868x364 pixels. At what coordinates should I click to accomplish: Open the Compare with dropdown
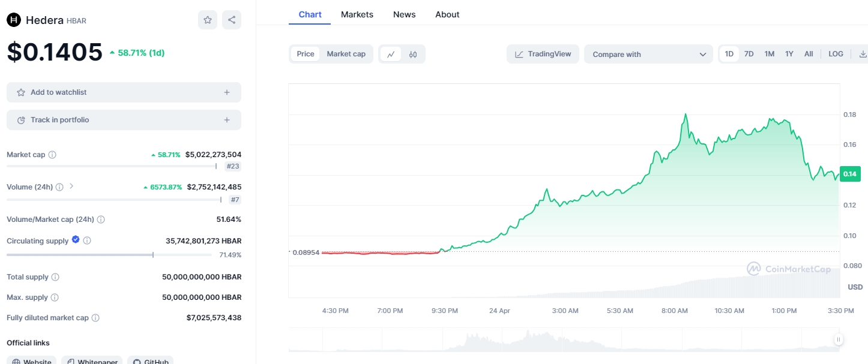tap(648, 54)
